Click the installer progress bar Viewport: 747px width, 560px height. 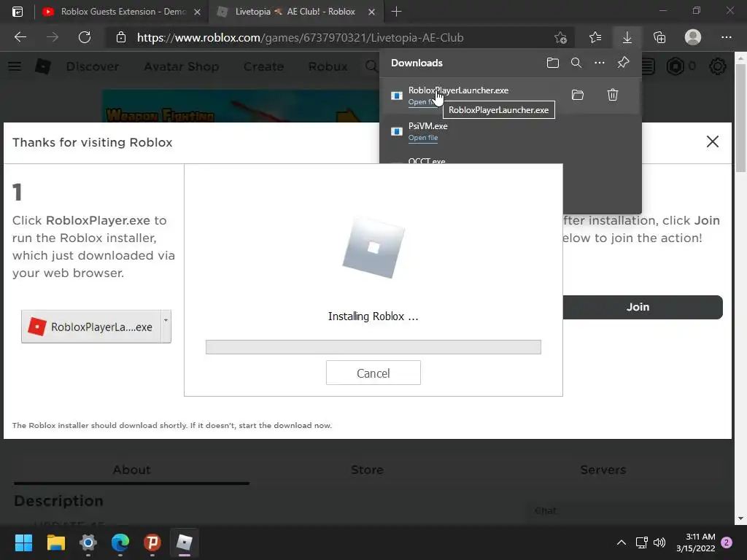(x=373, y=346)
